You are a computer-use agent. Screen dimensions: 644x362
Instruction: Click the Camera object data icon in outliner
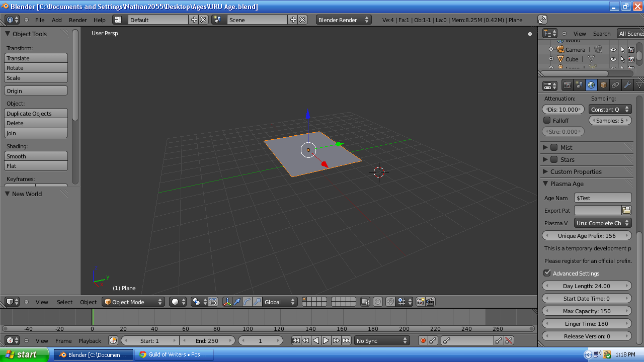pyautogui.click(x=598, y=50)
